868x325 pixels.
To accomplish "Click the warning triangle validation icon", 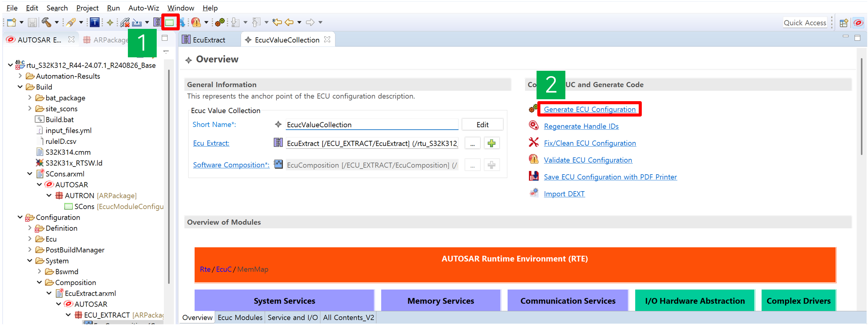I will click(196, 22).
